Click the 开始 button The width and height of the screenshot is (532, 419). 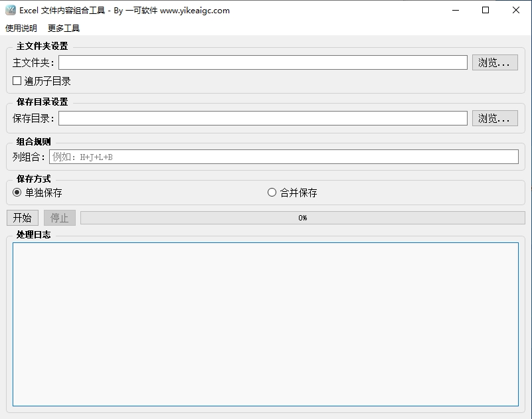23,218
